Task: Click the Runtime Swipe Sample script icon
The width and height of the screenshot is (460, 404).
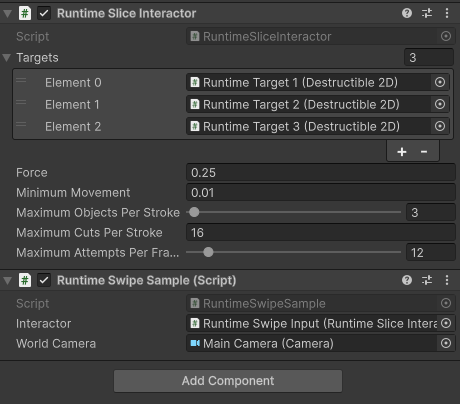Action: tap(25, 280)
